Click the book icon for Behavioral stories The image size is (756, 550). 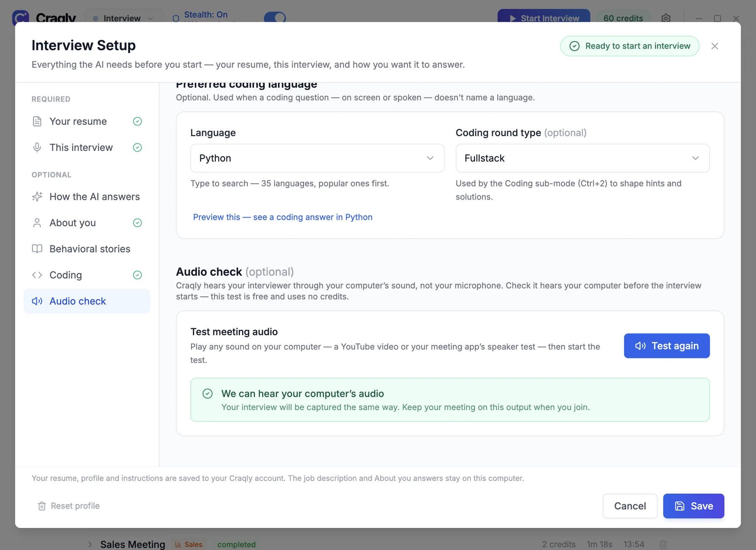point(37,249)
